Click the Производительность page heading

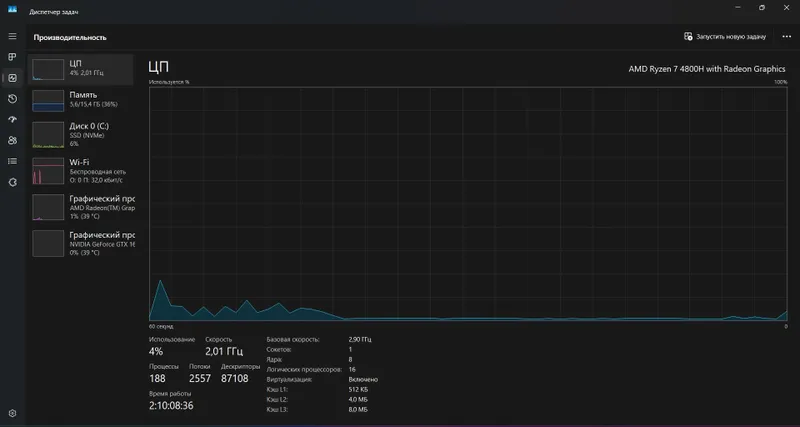(x=70, y=37)
